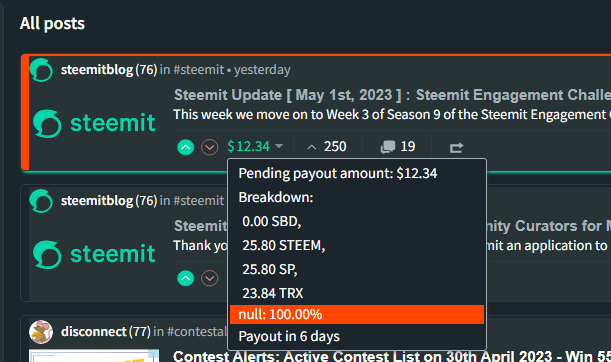Image resolution: width=611 pixels, height=362 pixels.
Task: Downvote the Steemit Update May 1st post
Action: 210,147
